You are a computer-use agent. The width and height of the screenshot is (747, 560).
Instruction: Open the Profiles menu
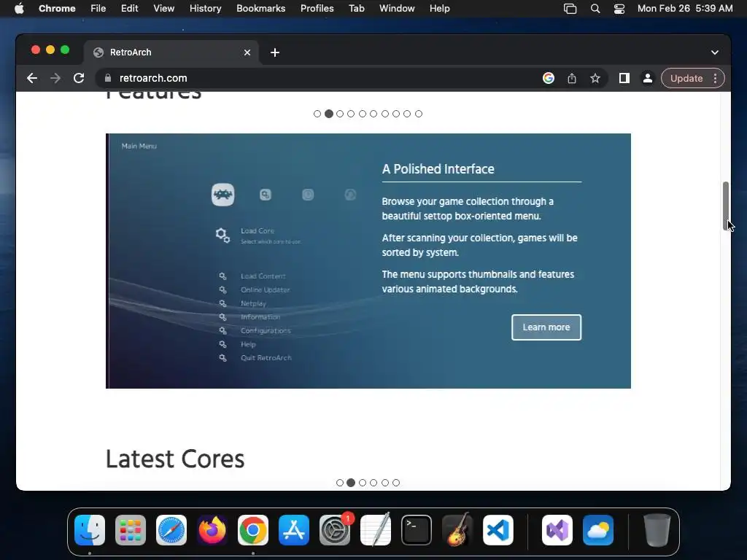pos(317,9)
